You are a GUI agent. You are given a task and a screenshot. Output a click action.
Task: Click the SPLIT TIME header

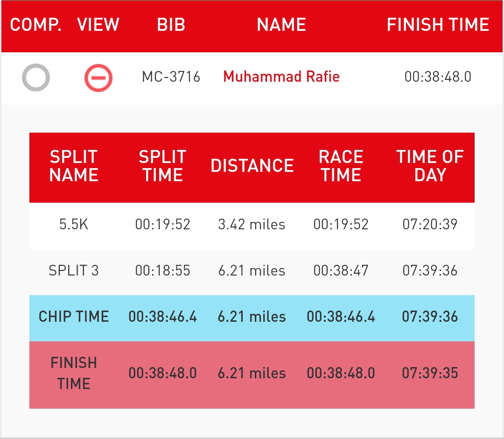pos(163,166)
